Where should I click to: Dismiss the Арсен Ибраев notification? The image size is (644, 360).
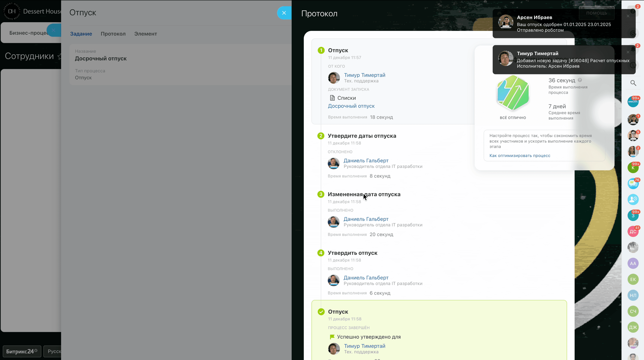[x=628, y=16]
